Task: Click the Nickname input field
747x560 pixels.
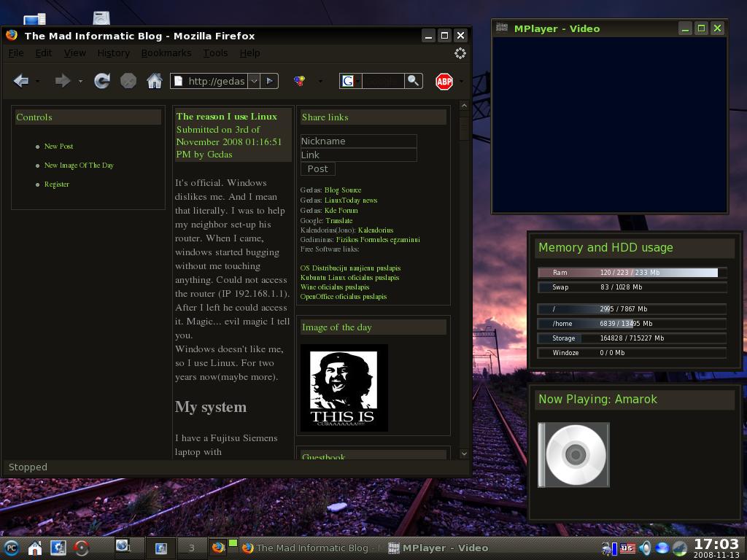Action: coord(359,141)
